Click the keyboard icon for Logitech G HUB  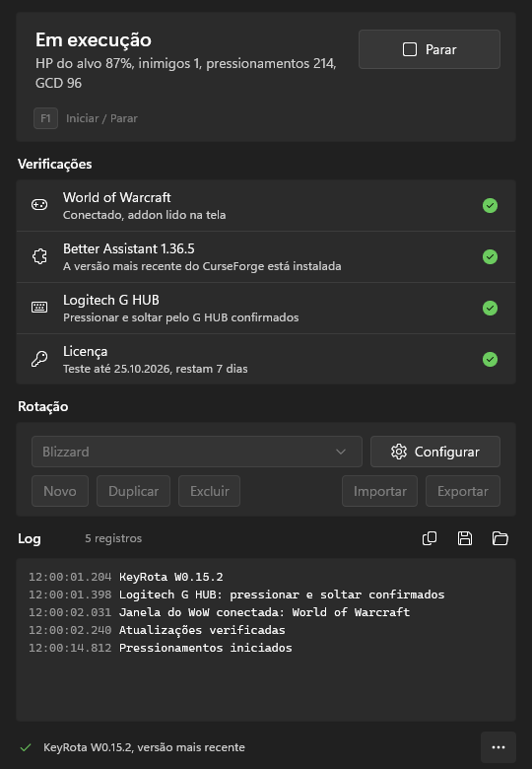(x=39, y=308)
